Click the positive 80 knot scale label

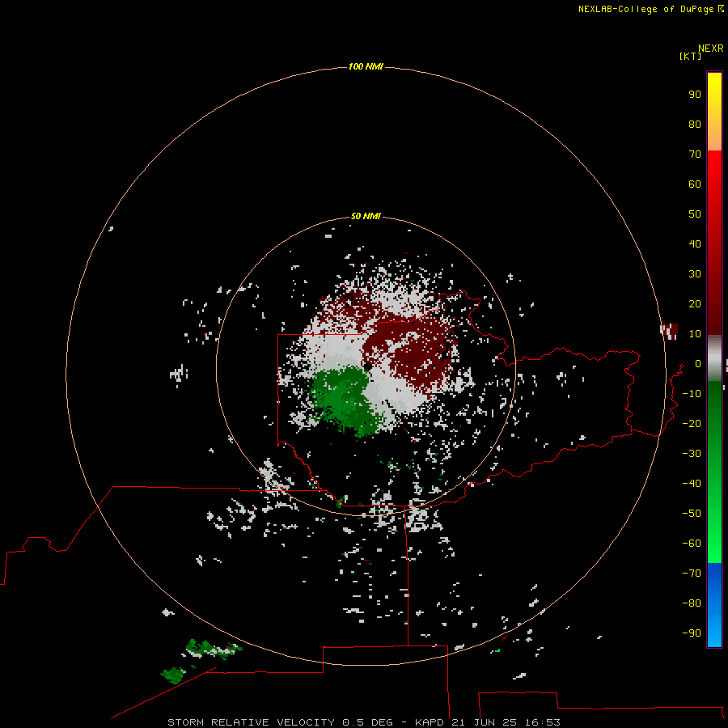point(695,124)
